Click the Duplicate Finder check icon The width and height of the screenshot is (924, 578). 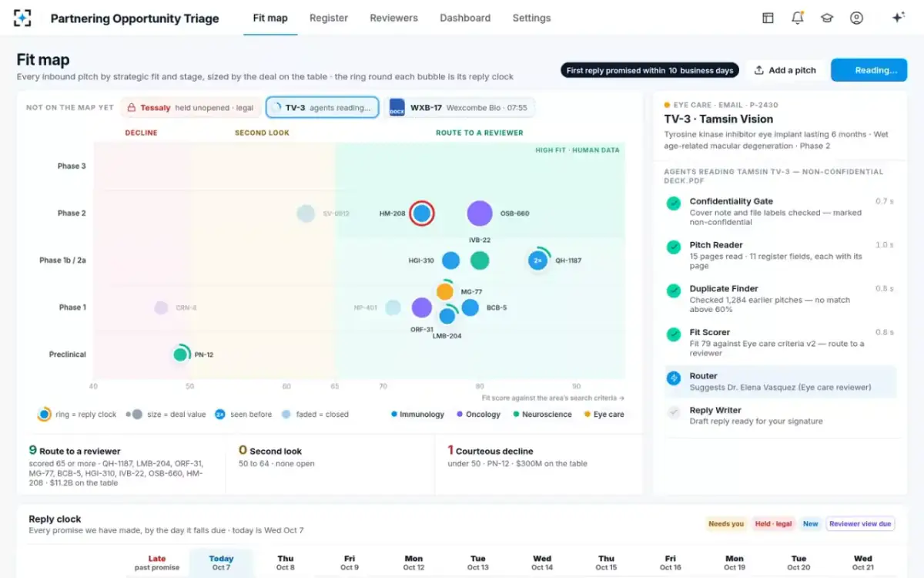click(674, 291)
